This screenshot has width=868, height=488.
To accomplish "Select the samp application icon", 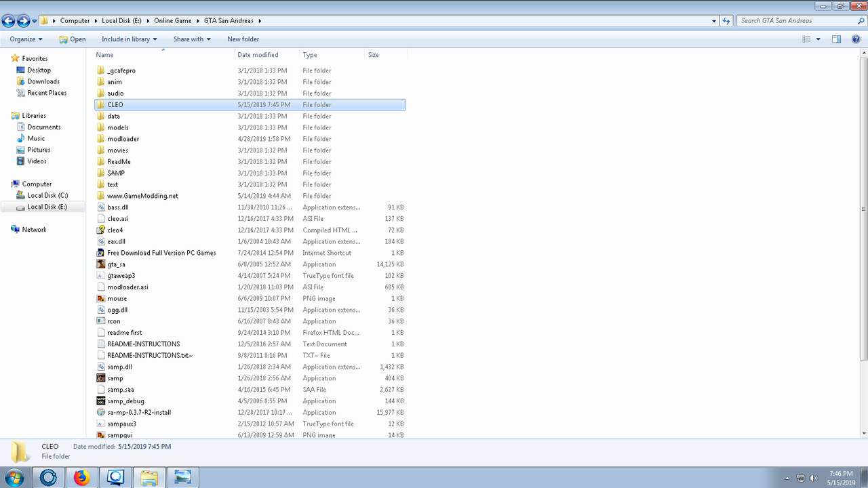I will (x=101, y=378).
